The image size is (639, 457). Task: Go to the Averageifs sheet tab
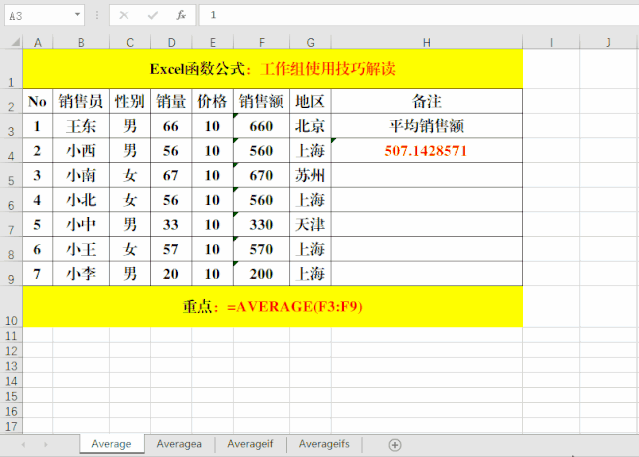324,444
